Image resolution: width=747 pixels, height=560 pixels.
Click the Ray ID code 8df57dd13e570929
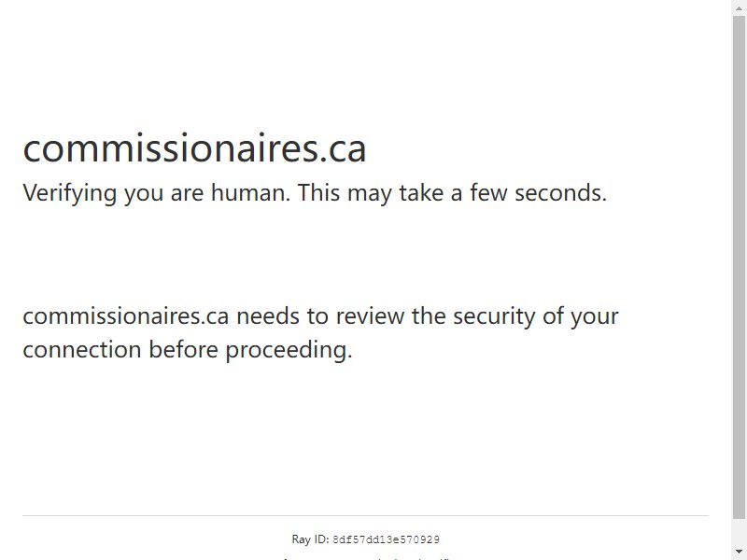coord(386,539)
